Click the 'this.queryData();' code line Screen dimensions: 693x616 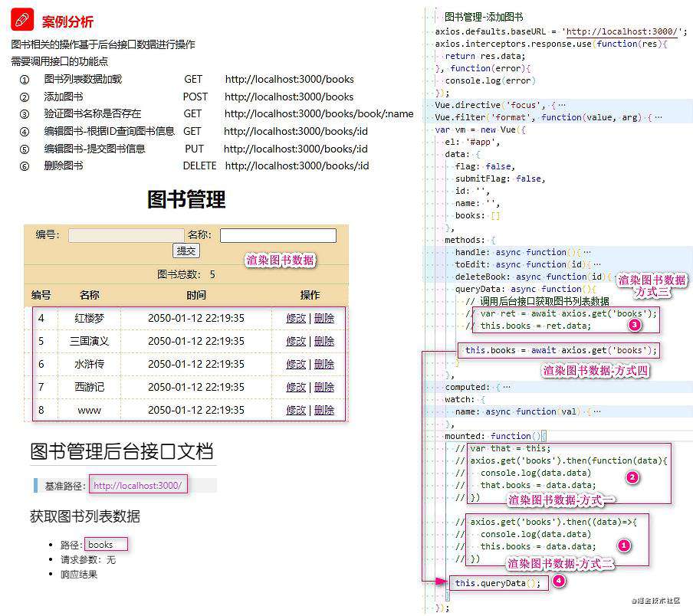pyautogui.click(x=498, y=583)
